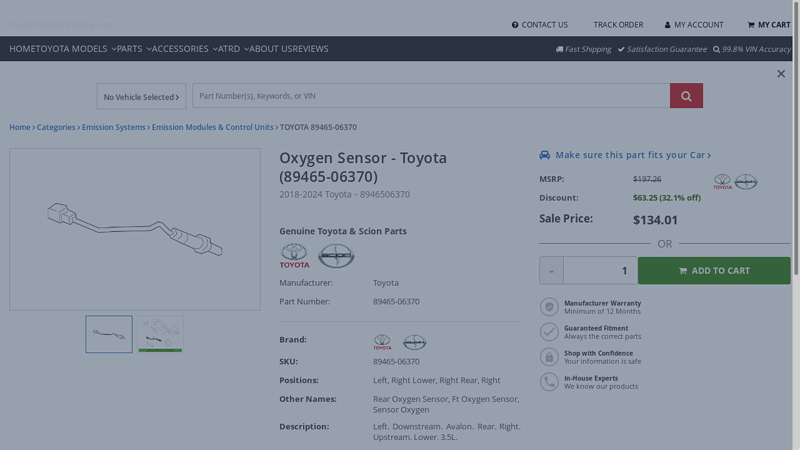The width and height of the screenshot is (800, 450).
Task: Click the quantity input field
Action: (x=601, y=270)
